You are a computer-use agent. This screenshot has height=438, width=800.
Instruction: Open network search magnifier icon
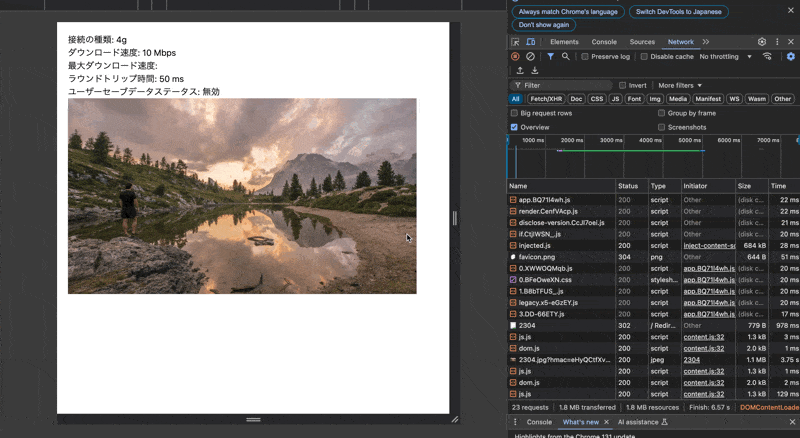[x=565, y=57]
